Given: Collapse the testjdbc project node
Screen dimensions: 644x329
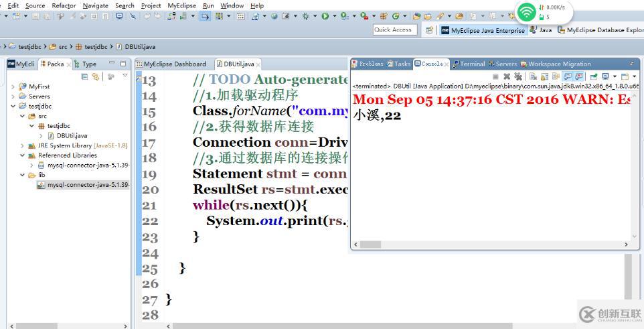Looking at the screenshot, I should pyautogui.click(x=13, y=106).
